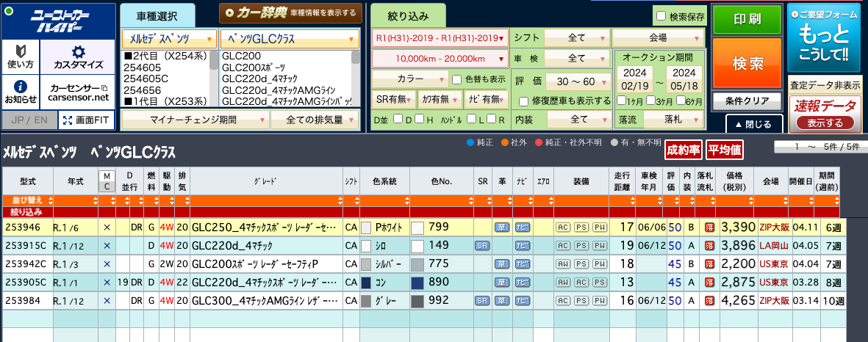Select the 絞り込み tab

(x=407, y=15)
